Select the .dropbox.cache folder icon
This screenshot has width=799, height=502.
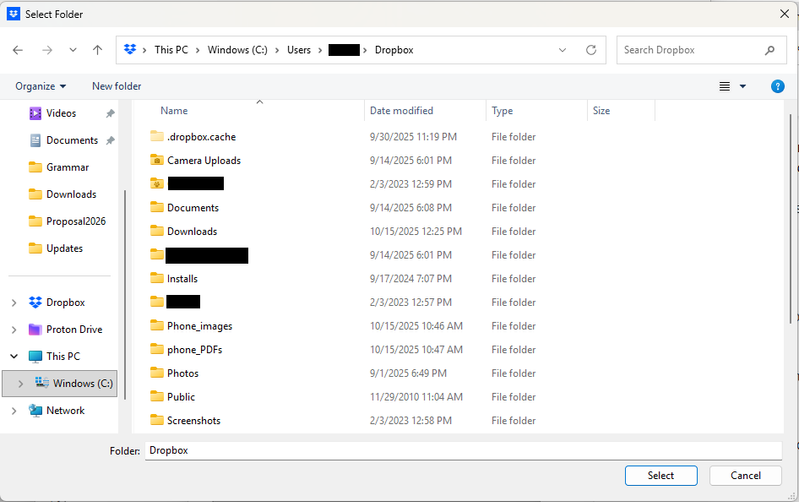156,136
